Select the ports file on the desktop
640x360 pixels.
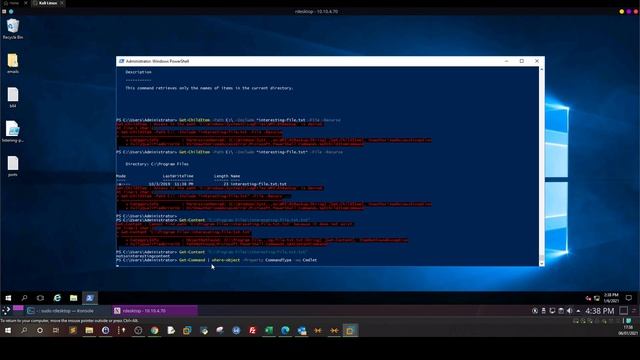point(13,166)
